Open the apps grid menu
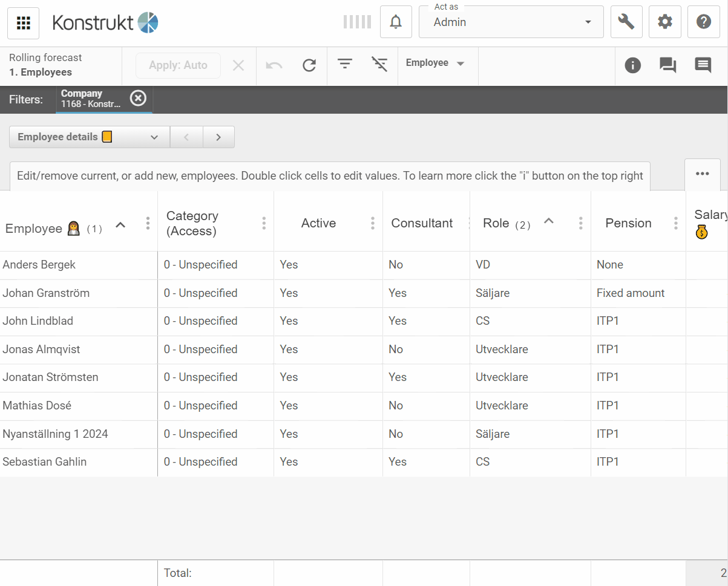Viewport: 728px width, 586px height. (x=23, y=23)
